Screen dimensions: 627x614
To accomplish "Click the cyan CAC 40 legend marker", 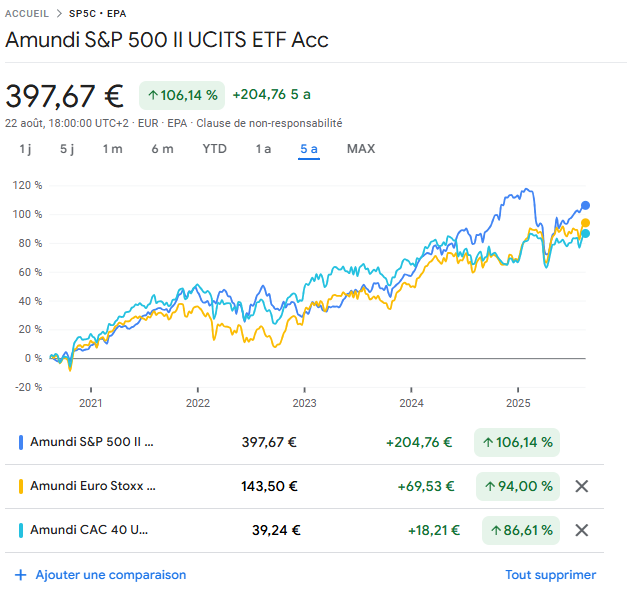I will pos(22,531).
